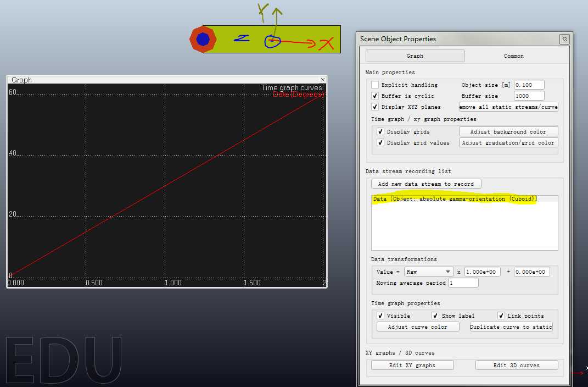Toggle Display grids checkbox
Image resolution: width=588 pixels, height=387 pixels.
coord(380,131)
